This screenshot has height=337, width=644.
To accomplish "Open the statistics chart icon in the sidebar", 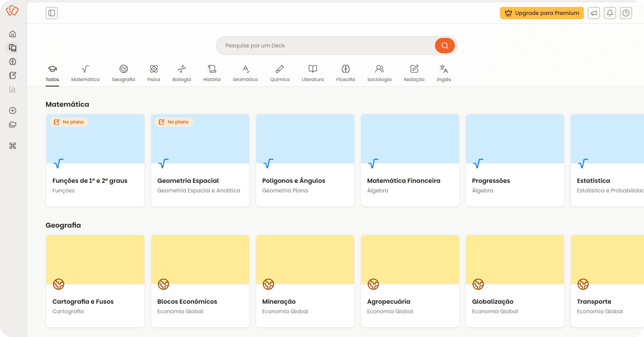I will tap(13, 89).
